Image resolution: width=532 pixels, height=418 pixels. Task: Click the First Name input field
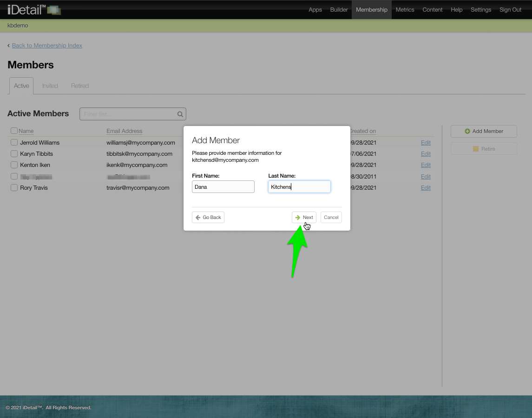click(223, 187)
